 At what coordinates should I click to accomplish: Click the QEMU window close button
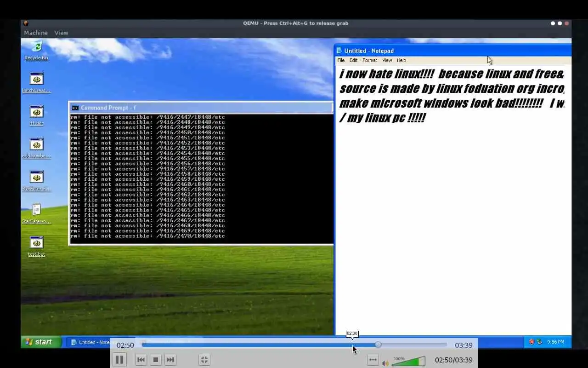(566, 23)
